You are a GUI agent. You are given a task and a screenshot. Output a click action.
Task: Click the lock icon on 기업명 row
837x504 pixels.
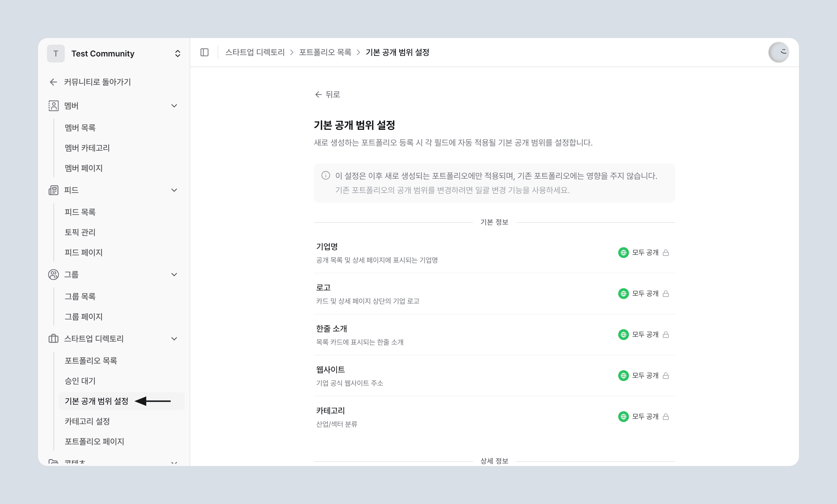[666, 253]
